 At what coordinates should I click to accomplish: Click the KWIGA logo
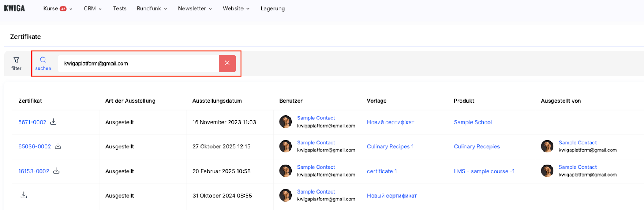(x=14, y=8)
